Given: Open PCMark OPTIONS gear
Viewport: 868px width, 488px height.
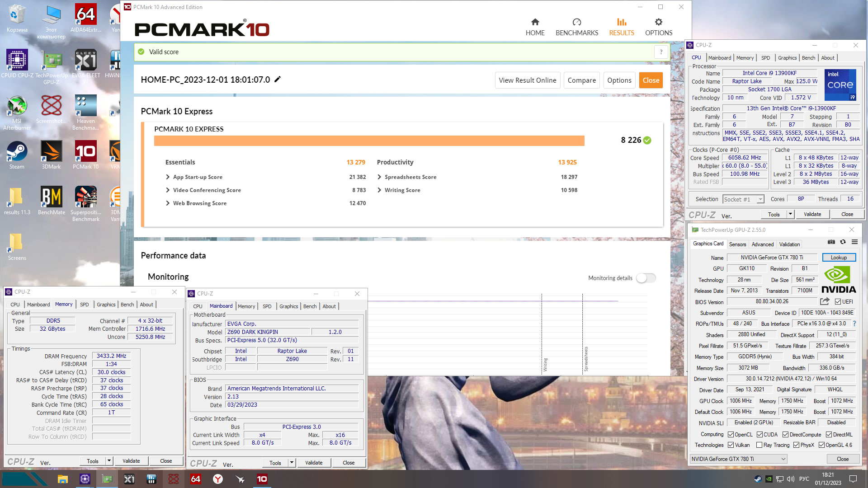Looking at the screenshot, I should click(x=658, y=22).
